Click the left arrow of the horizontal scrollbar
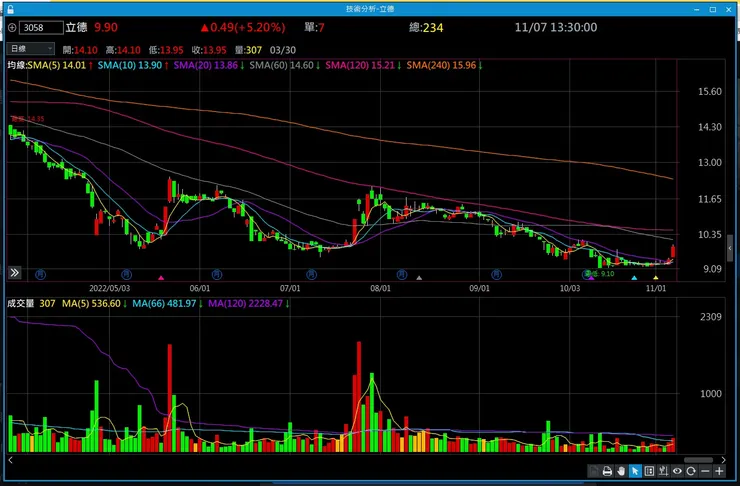Screen dimensions: 740x486 tap(10, 460)
